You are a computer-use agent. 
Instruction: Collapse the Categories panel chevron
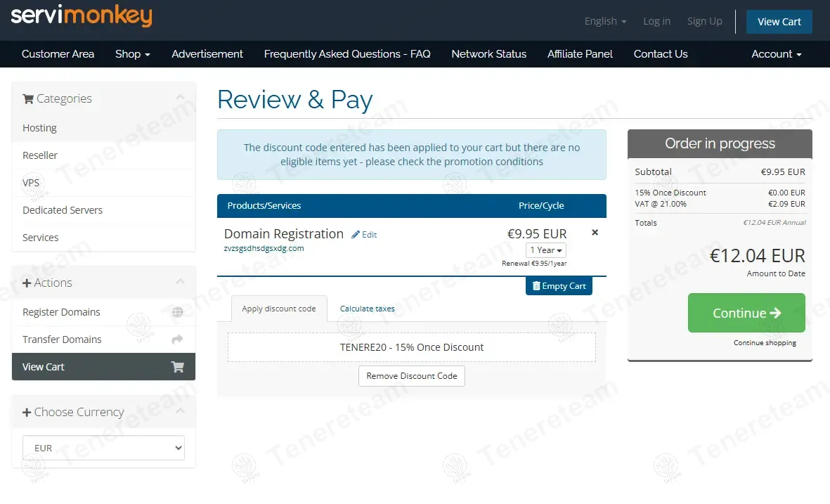pos(180,98)
